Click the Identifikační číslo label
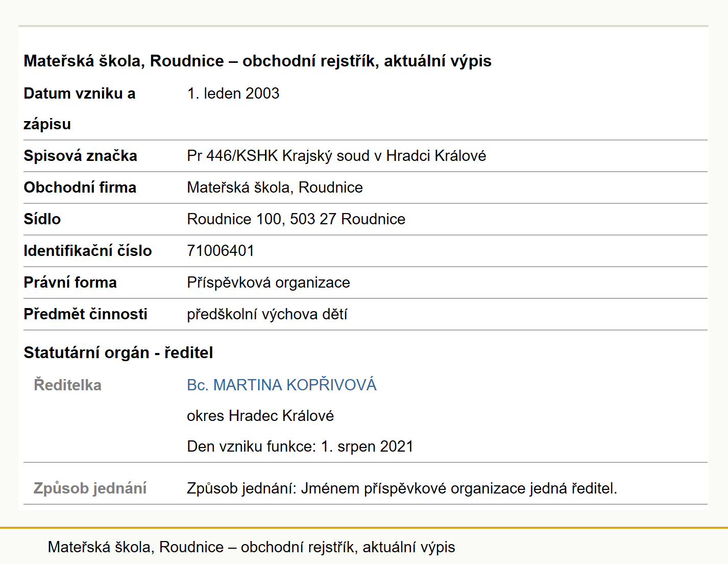Image resolution: width=728 pixels, height=564 pixels. [x=87, y=251]
